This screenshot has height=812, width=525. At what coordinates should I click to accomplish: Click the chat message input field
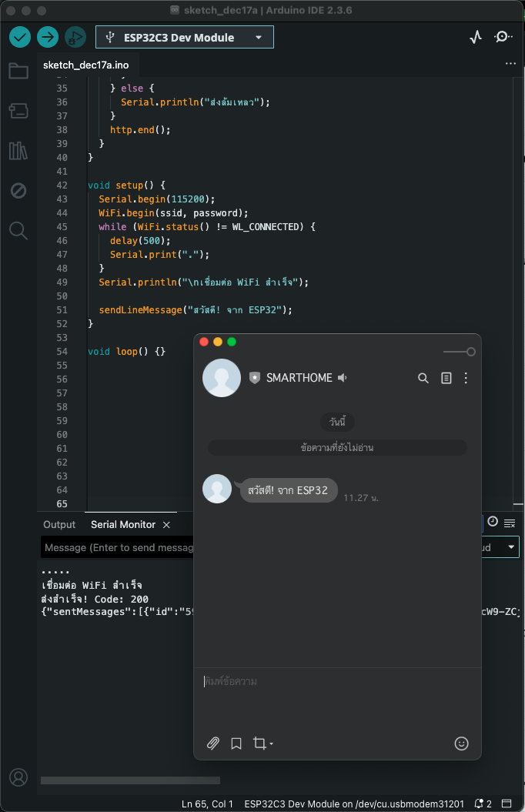pos(336,682)
